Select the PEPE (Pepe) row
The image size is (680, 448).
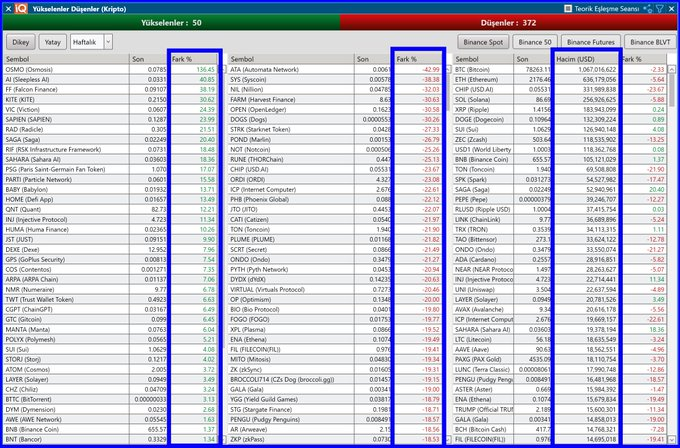tap(560, 199)
